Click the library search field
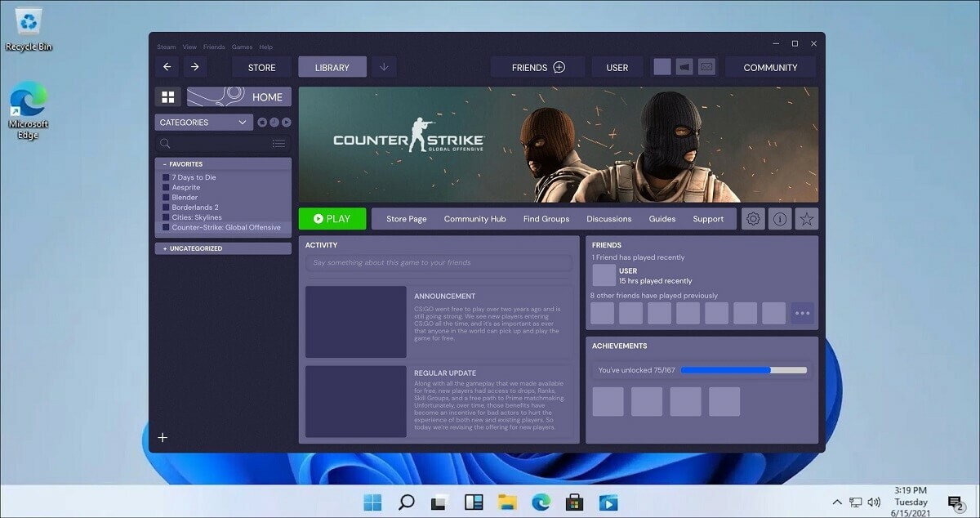Screen dimensions: 980x518 223,144
